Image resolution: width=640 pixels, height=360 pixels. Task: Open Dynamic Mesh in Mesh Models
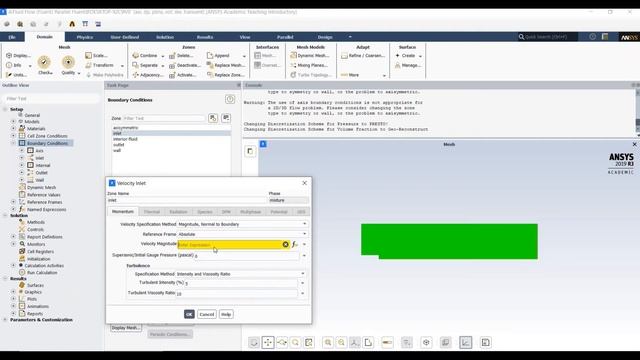(x=309, y=55)
